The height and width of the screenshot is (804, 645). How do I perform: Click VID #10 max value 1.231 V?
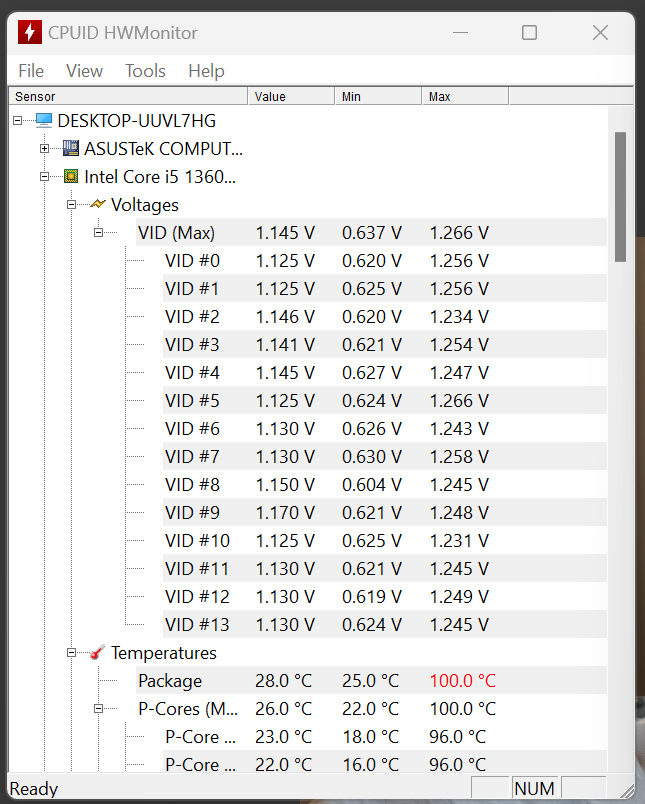459,540
